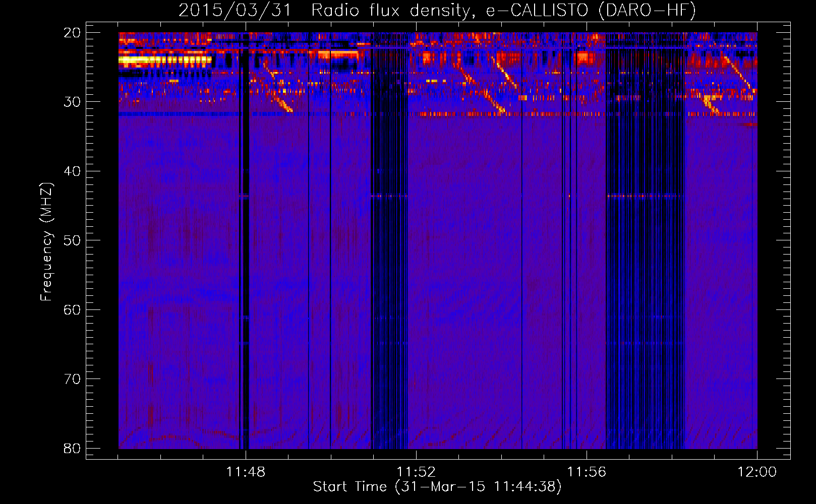Click the 12:00 time axis tick label

[x=757, y=472]
